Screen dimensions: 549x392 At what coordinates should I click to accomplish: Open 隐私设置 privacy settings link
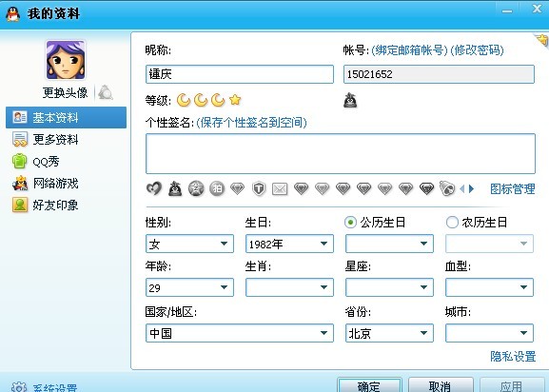(513, 356)
